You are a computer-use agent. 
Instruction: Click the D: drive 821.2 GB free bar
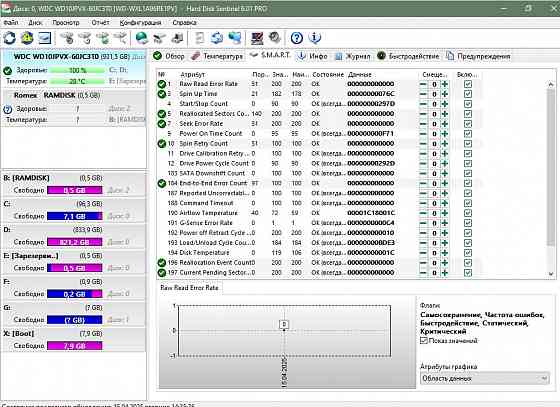click(75, 242)
